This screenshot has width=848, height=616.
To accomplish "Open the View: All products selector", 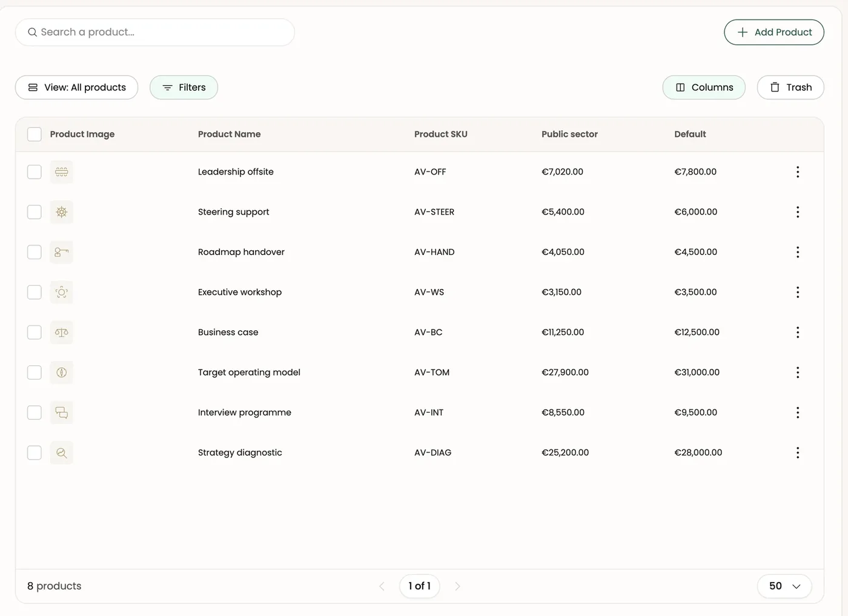I will tap(76, 87).
